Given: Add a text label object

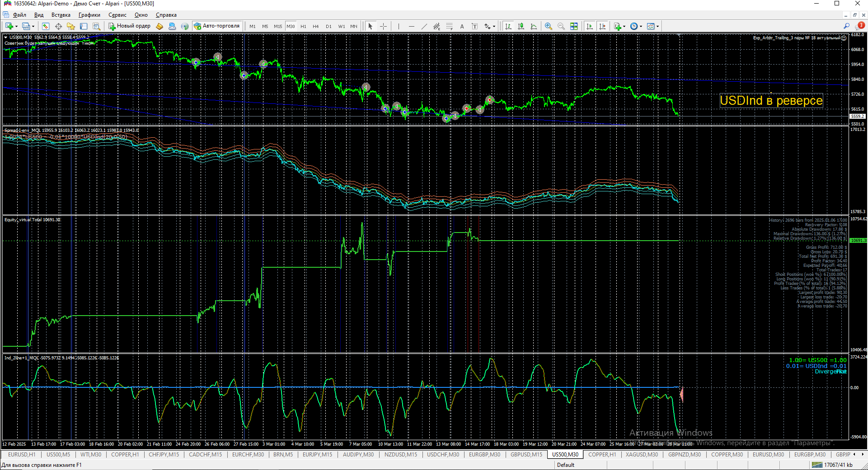Looking at the screenshot, I should pos(474,26).
